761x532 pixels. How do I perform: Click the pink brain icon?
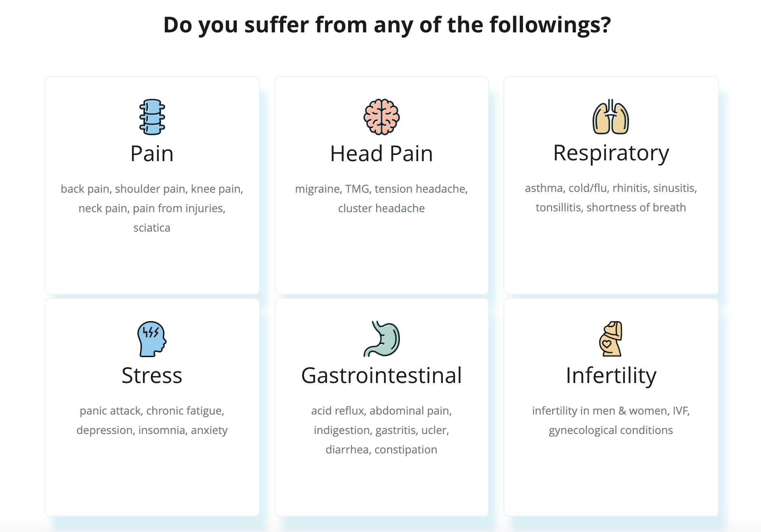[x=381, y=117]
